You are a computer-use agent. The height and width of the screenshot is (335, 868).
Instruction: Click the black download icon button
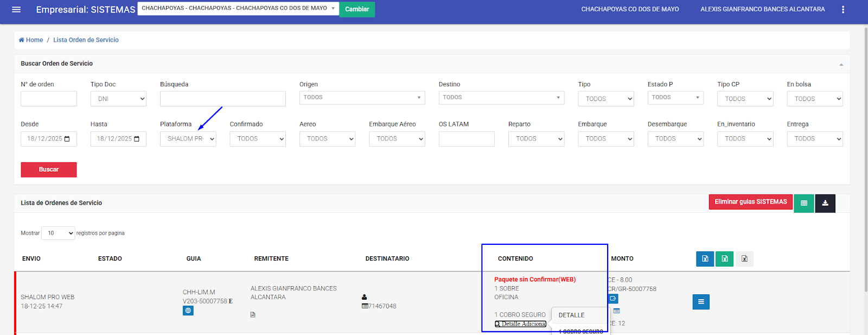tap(825, 203)
